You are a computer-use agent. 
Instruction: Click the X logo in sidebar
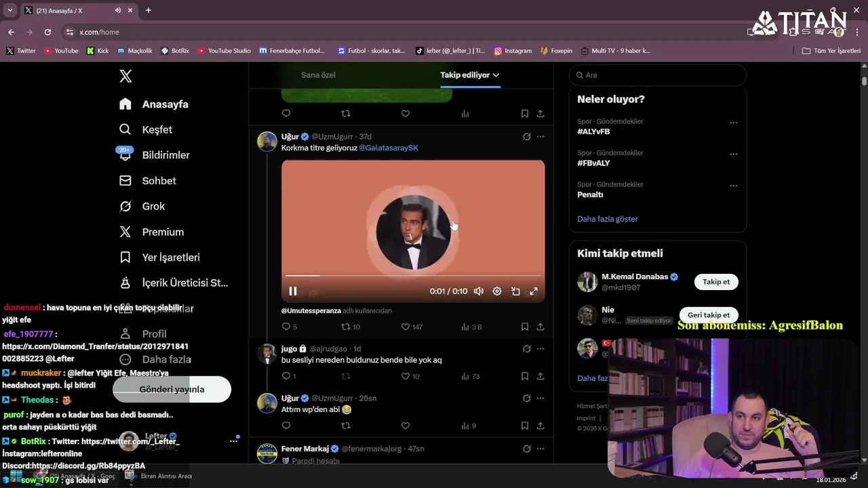point(125,77)
